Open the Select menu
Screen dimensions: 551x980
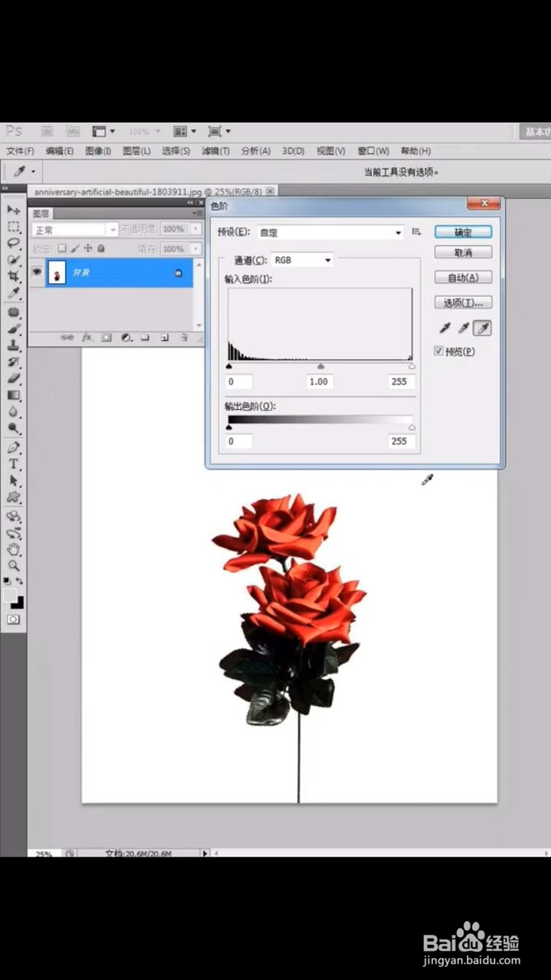[x=175, y=151]
